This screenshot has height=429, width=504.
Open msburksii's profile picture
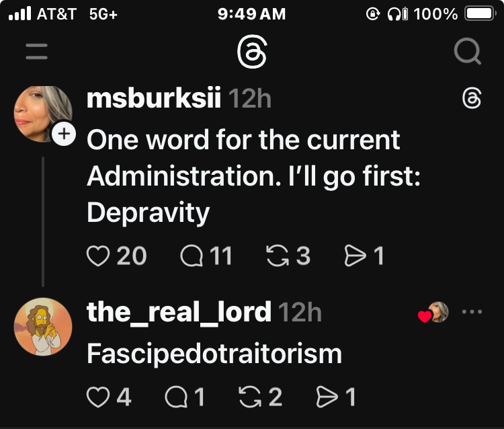click(42, 113)
